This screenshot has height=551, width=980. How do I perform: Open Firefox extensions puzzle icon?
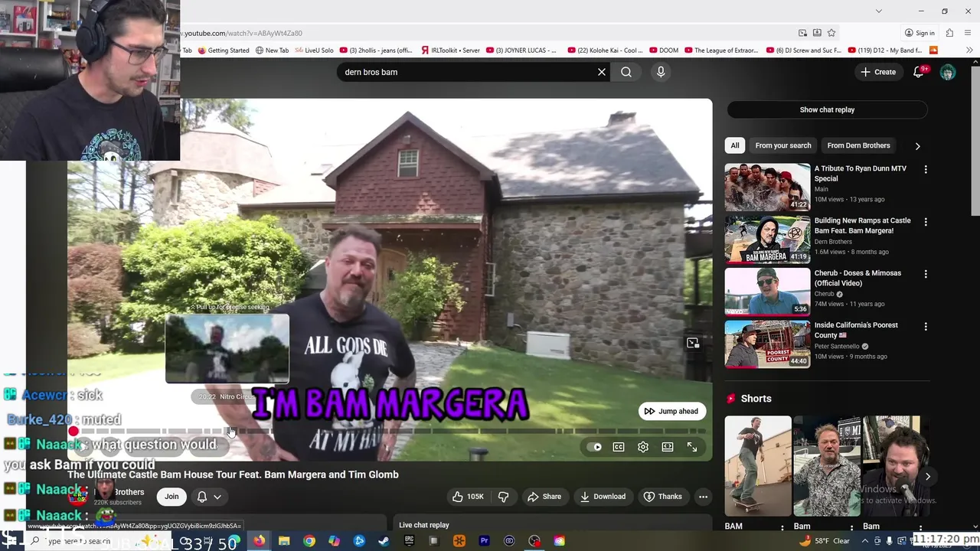[x=949, y=33]
